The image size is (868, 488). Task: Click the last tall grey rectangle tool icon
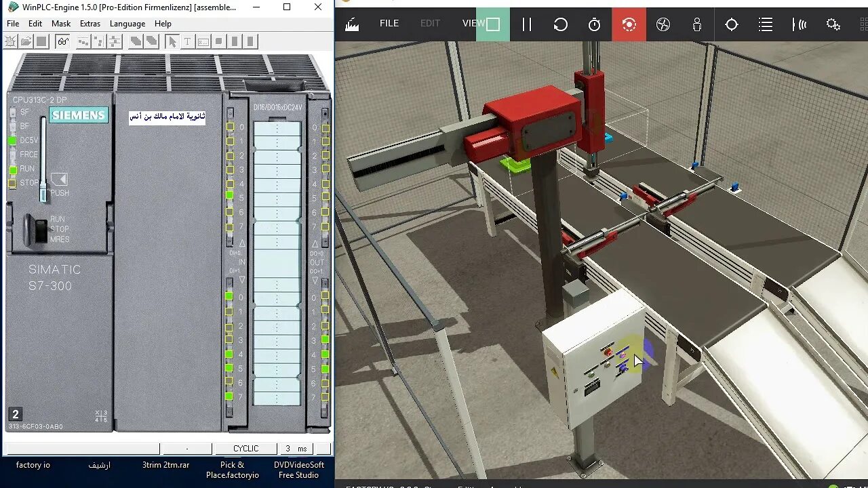coord(250,41)
